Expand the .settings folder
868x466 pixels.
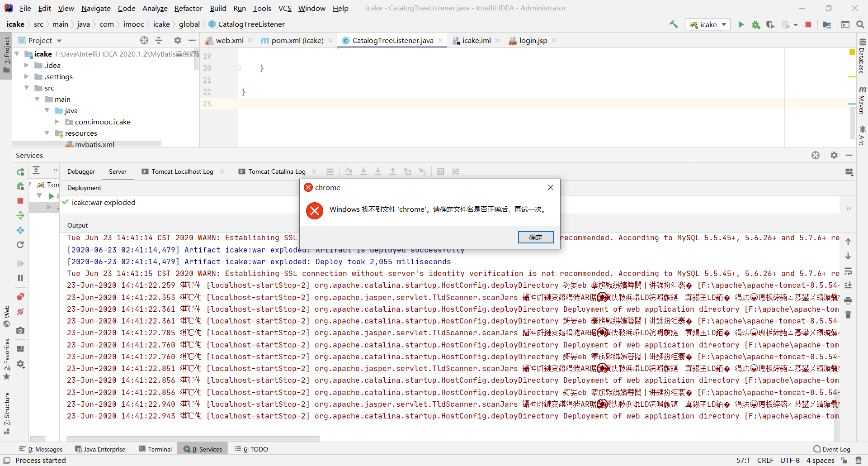coord(27,76)
